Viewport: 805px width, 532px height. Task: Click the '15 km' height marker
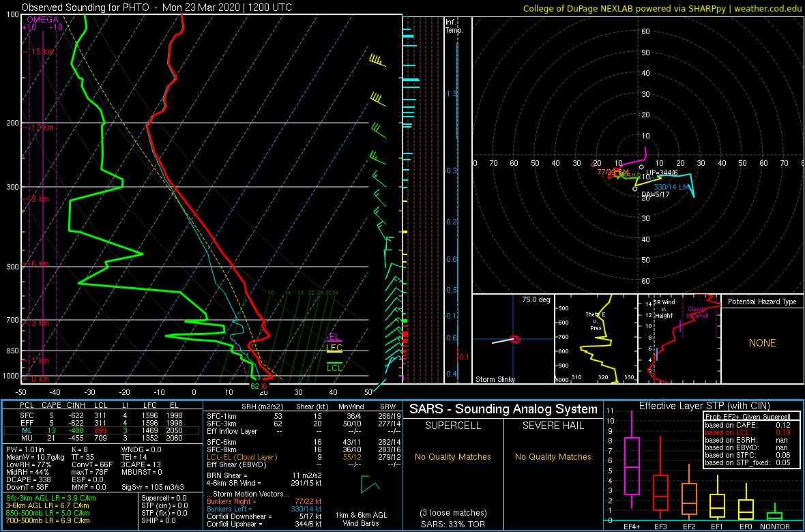pyautogui.click(x=42, y=52)
